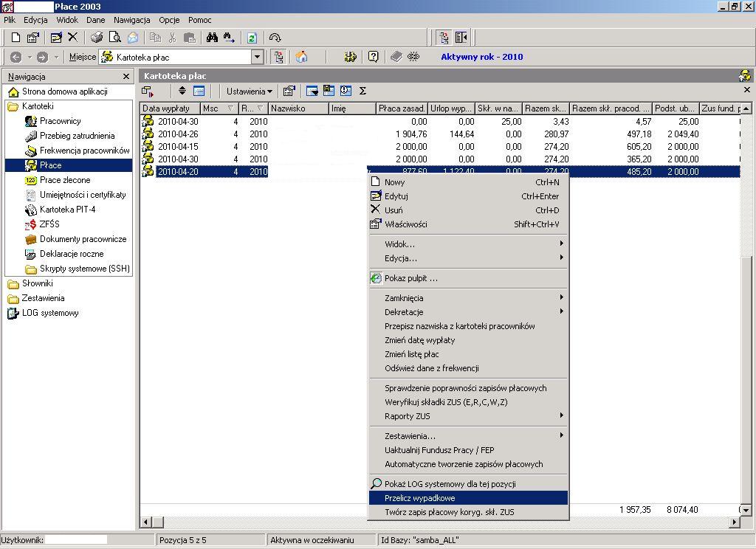Close the Nawigacja side panel

pos(126,77)
